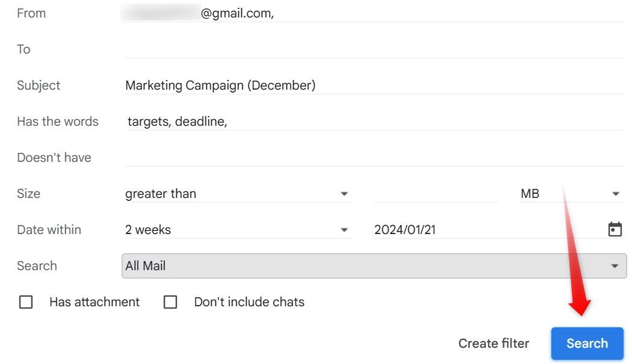The width and height of the screenshot is (632, 364).
Task: Click the empty size value field
Action: click(436, 193)
